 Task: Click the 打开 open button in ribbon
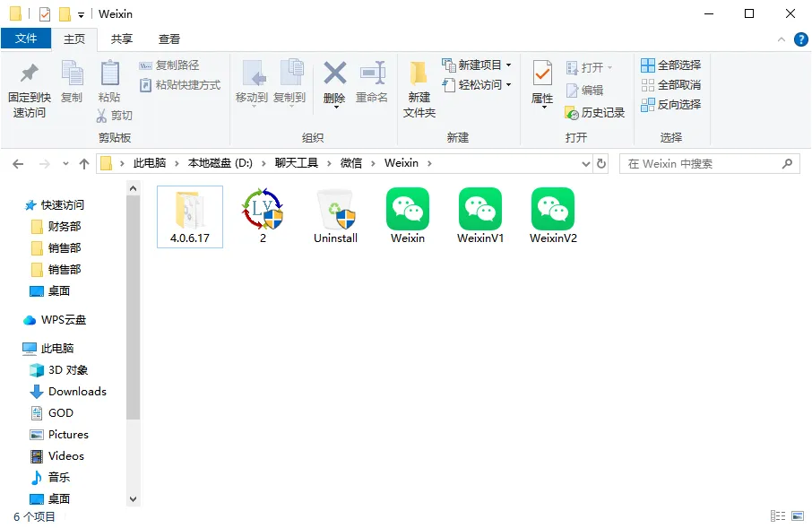tap(590, 68)
